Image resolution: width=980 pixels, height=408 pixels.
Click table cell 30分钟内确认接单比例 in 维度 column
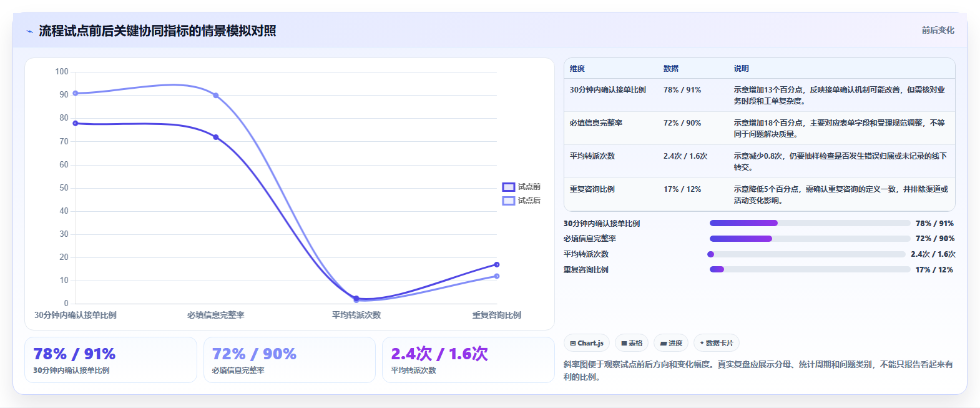608,90
